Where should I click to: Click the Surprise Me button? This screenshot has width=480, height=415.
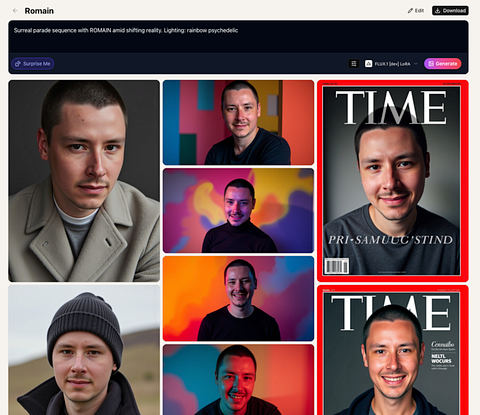click(x=33, y=64)
